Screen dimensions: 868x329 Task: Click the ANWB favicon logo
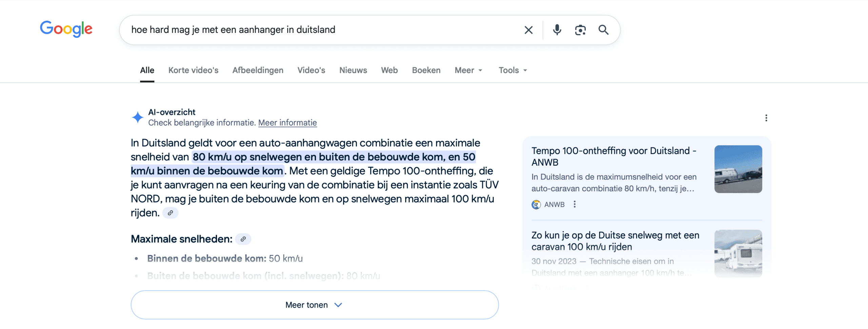click(536, 205)
